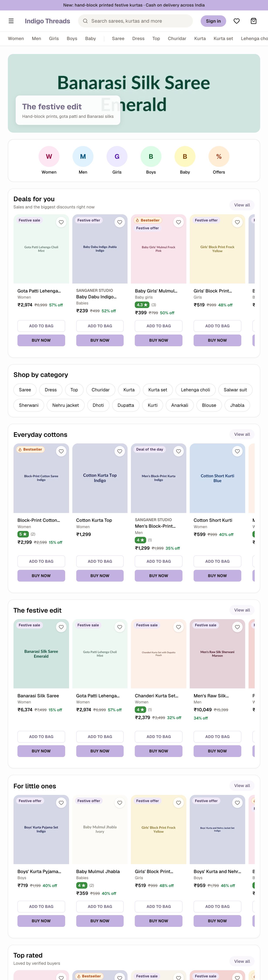Image resolution: width=268 pixels, height=980 pixels.
Task: Open Chanderi Kurta Set product image
Action: click(159, 654)
